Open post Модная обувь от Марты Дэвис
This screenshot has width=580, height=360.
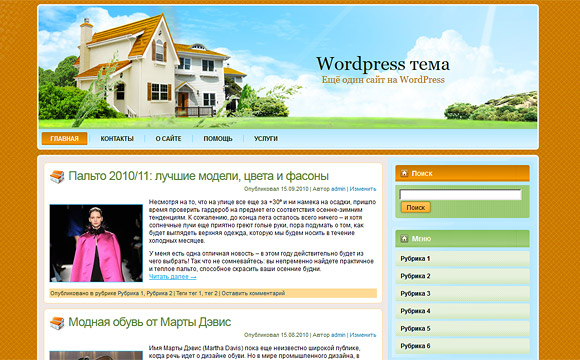149,322
